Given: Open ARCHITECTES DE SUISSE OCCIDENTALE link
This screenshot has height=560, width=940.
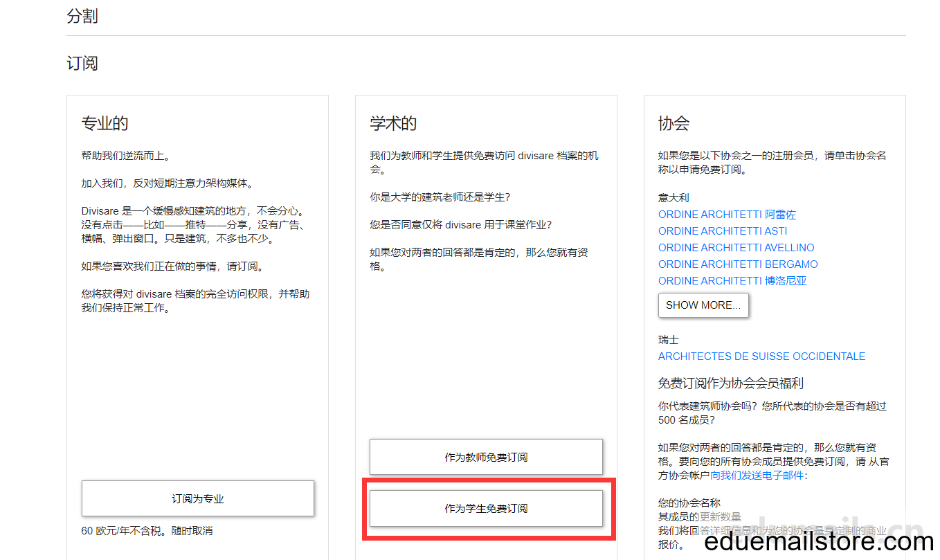Looking at the screenshot, I should (x=761, y=356).
